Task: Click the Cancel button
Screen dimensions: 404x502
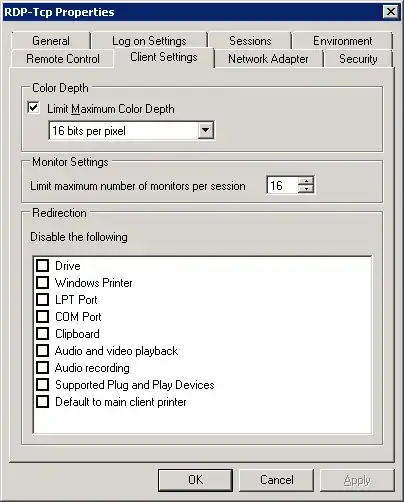Action: click(x=277, y=480)
